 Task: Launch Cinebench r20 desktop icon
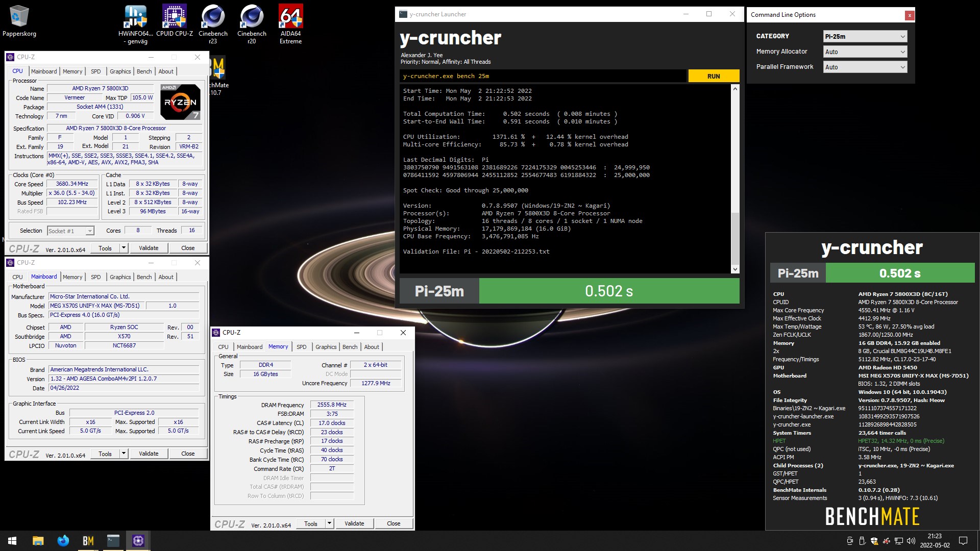[252, 24]
